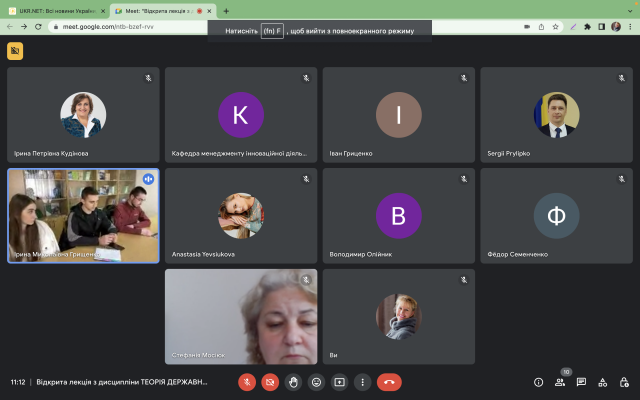Raise hand using the hand icon
The image size is (640, 400).
click(293, 382)
